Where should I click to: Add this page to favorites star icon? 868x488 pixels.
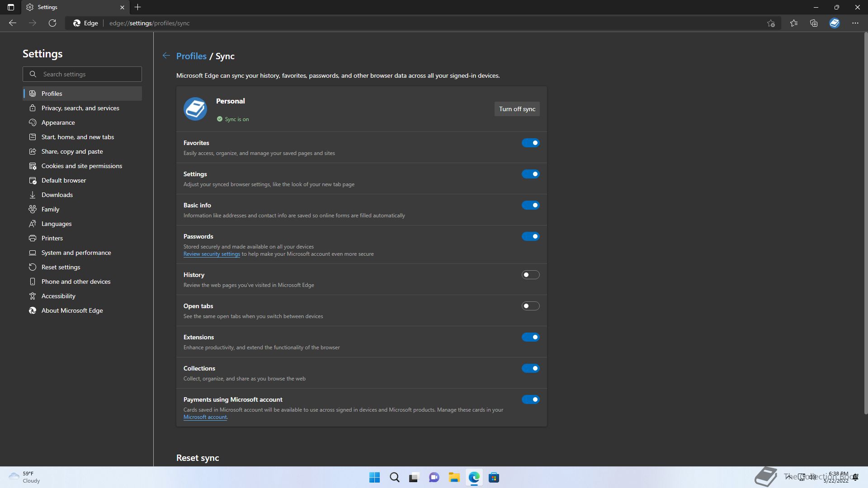(x=771, y=23)
